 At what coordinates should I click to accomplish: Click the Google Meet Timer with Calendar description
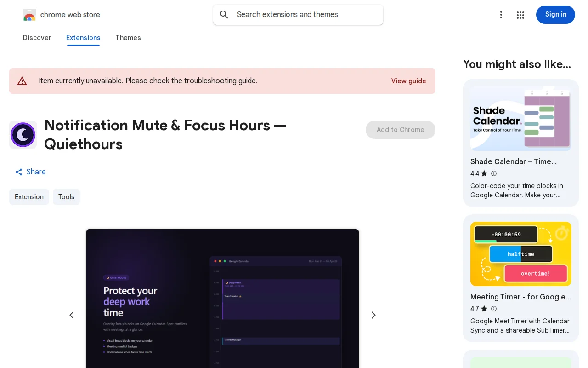pyautogui.click(x=520, y=326)
